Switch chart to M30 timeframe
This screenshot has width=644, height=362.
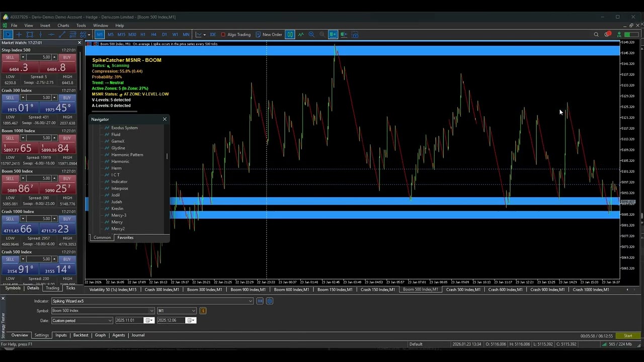(x=132, y=35)
